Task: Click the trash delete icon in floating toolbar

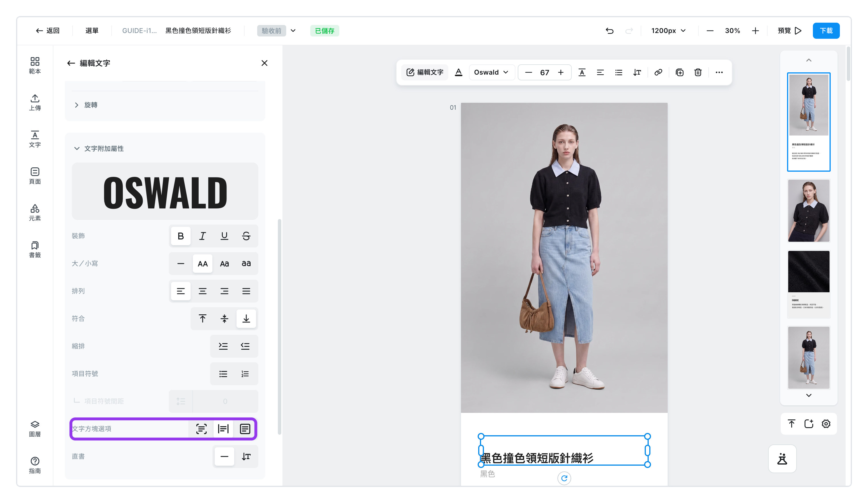Action: pos(698,72)
